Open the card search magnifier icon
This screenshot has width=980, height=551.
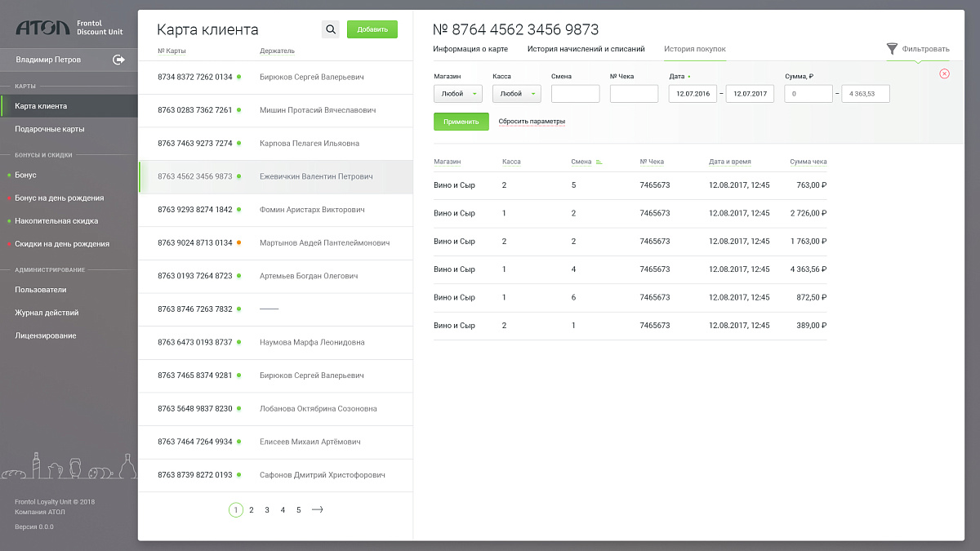[x=331, y=29]
